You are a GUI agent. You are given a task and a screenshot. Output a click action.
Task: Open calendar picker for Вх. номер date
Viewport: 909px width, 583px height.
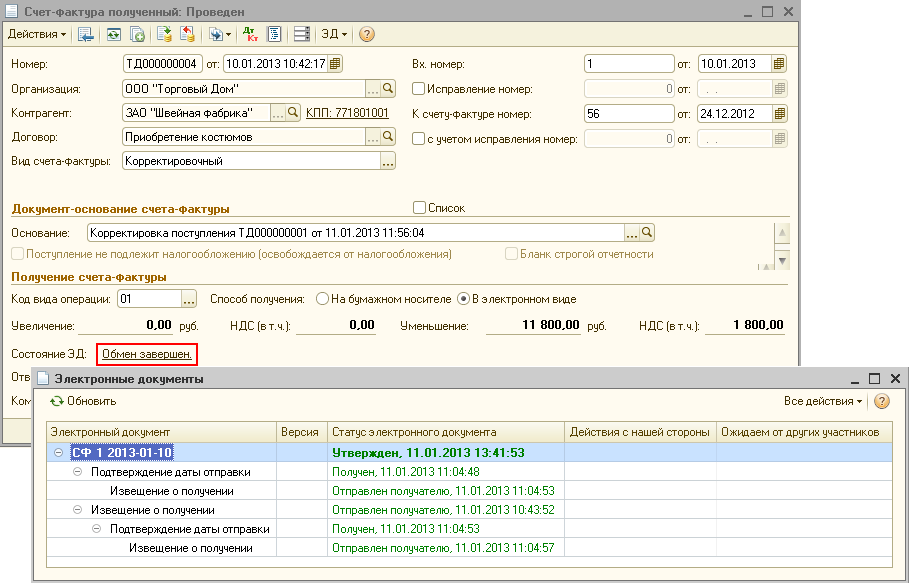tap(779, 64)
